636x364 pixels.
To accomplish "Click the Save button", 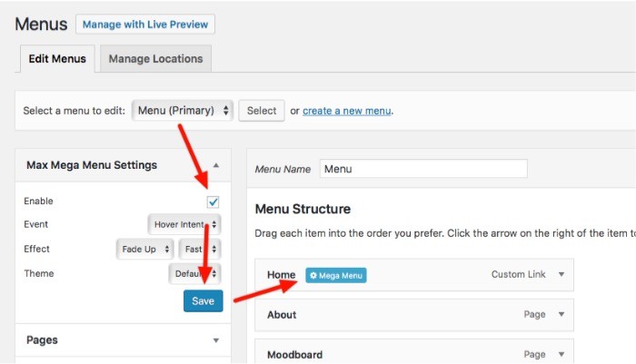I will point(203,301).
